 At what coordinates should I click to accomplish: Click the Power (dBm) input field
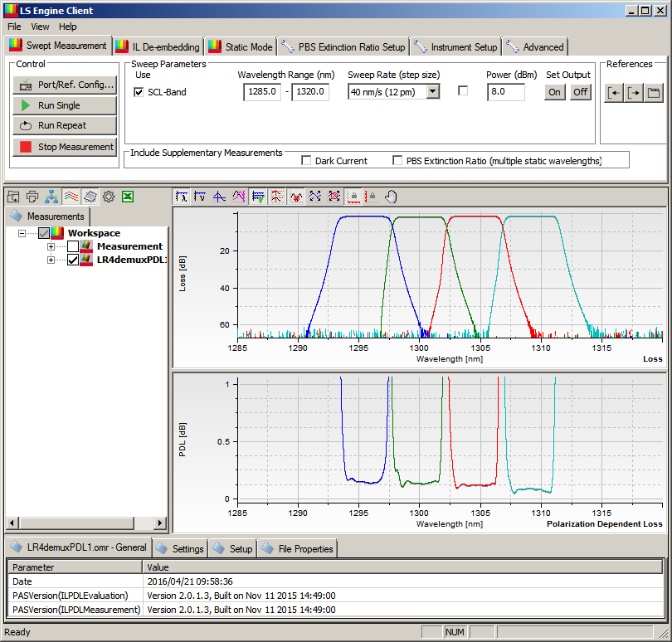coord(505,92)
